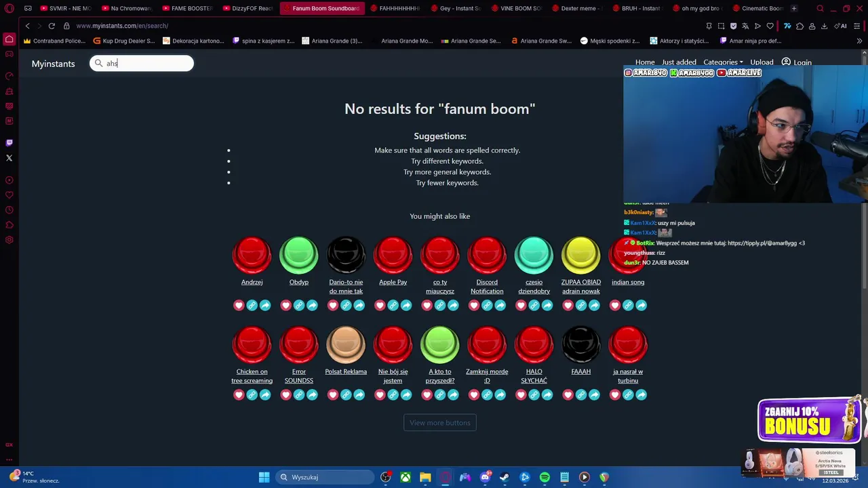Open File Explorer from the taskbar

click(x=425, y=477)
